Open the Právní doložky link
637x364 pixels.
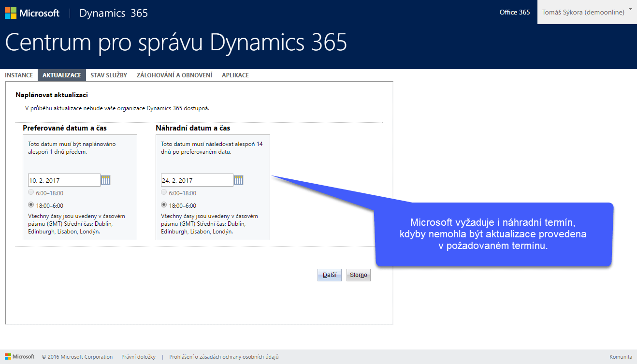pyautogui.click(x=138, y=357)
